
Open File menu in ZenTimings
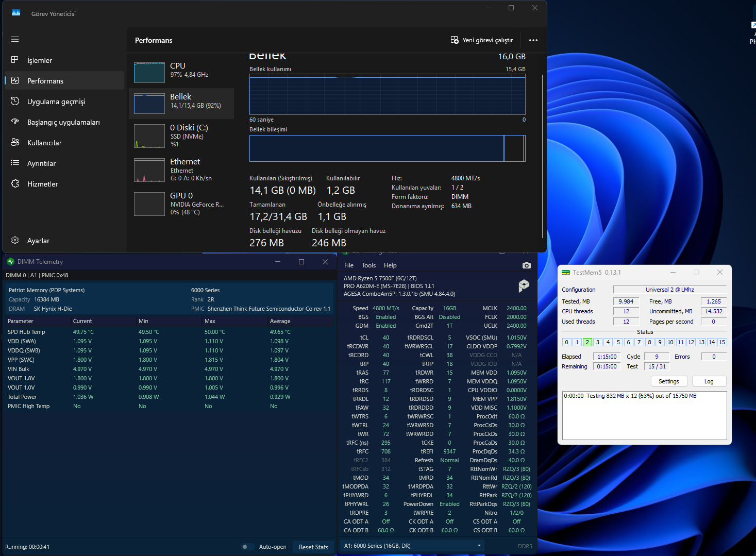point(349,265)
